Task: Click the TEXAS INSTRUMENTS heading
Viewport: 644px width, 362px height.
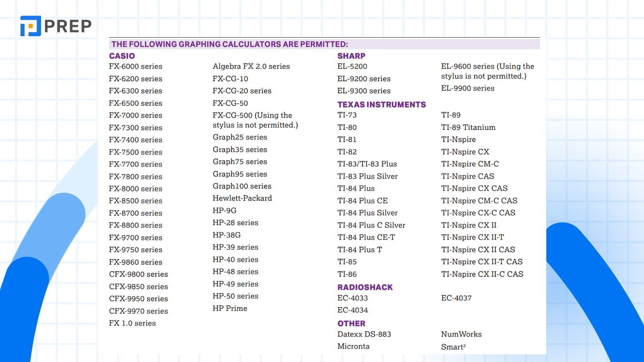Action: pyautogui.click(x=382, y=105)
